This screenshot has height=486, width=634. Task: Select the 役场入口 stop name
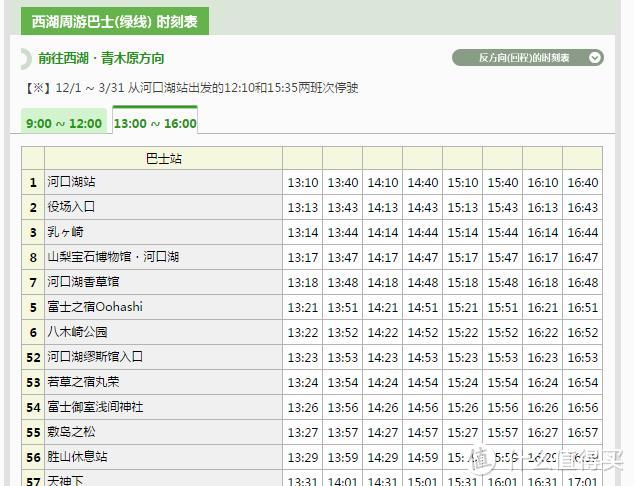(71, 207)
